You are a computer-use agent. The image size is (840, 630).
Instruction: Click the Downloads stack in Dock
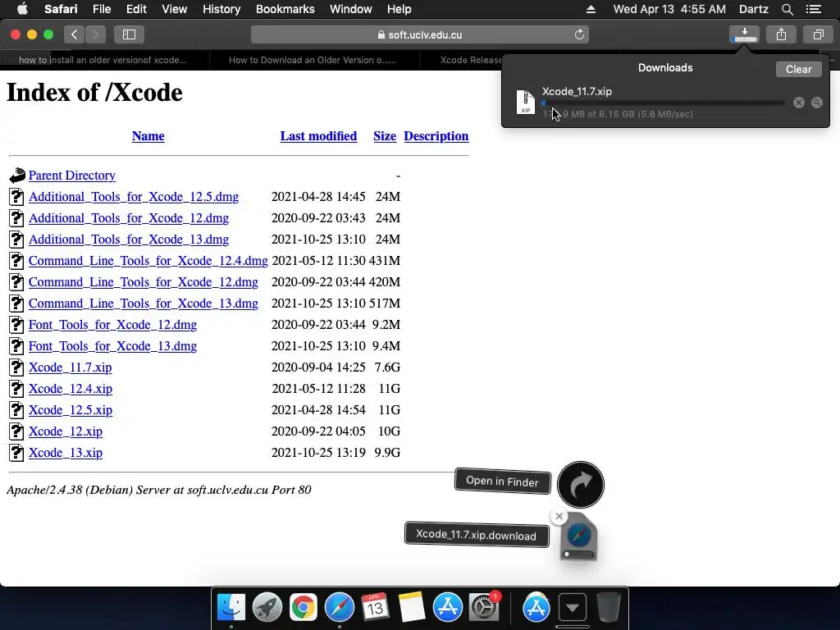[x=572, y=608]
